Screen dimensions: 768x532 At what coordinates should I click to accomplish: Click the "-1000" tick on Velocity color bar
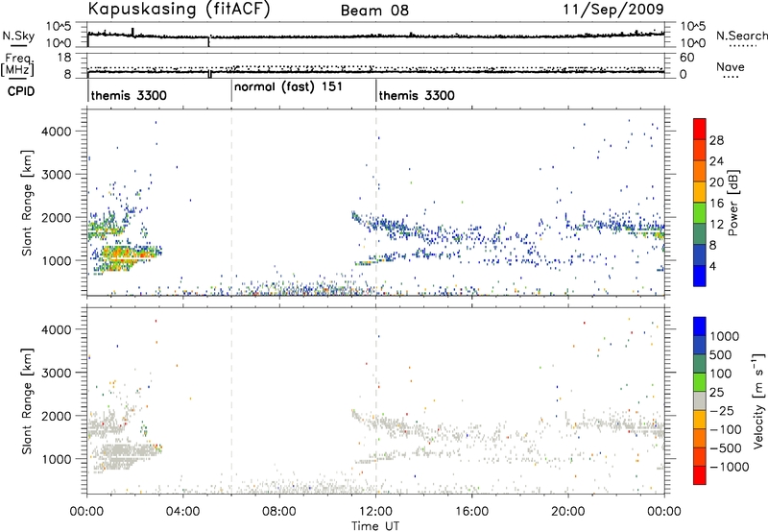click(729, 467)
